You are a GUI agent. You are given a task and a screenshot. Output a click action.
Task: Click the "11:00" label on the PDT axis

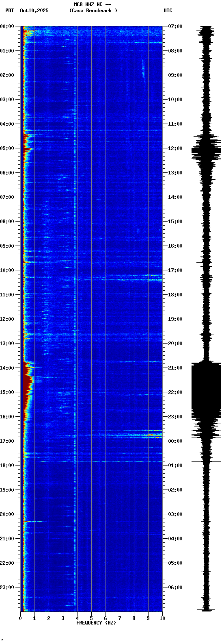click(7, 295)
